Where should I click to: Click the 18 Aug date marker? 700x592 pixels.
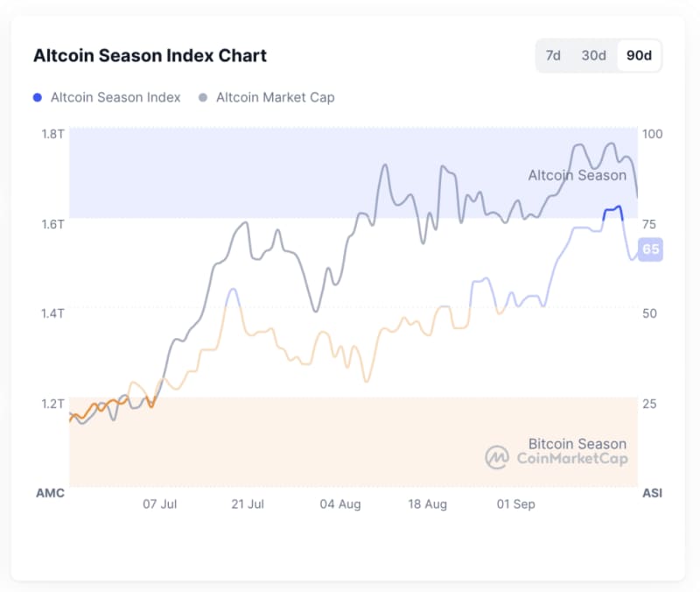[x=427, y=504]
